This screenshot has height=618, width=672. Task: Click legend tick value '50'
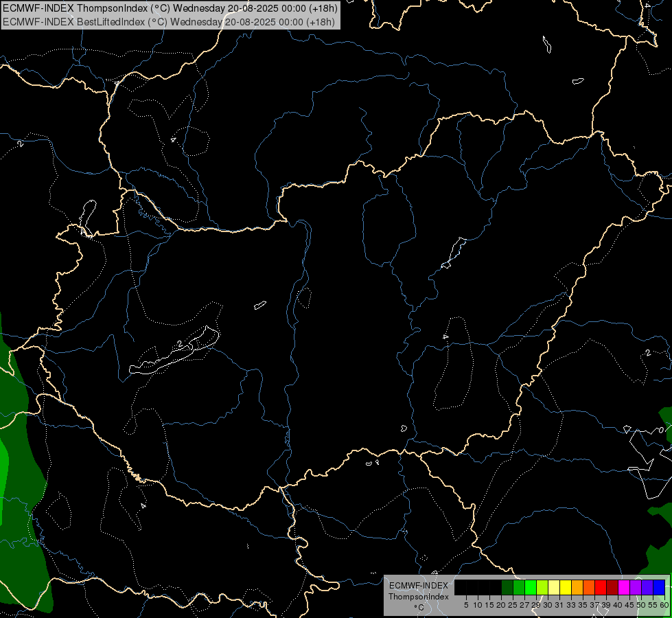point(640,605)
